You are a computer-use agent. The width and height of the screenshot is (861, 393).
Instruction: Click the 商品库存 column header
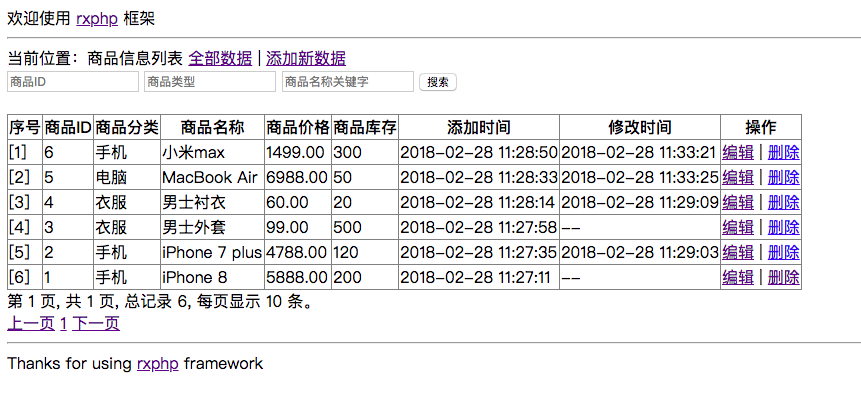tap(365, 127)
